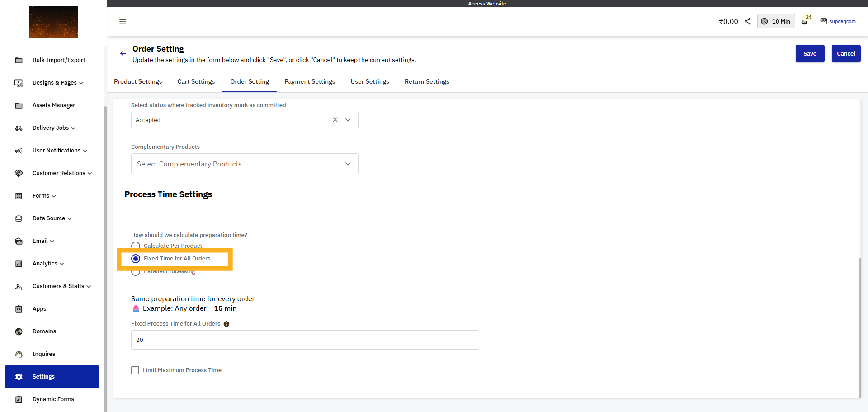Expand the Customer Relations sidebar menu
Screen dimensions: 868x412
[62, 173]
